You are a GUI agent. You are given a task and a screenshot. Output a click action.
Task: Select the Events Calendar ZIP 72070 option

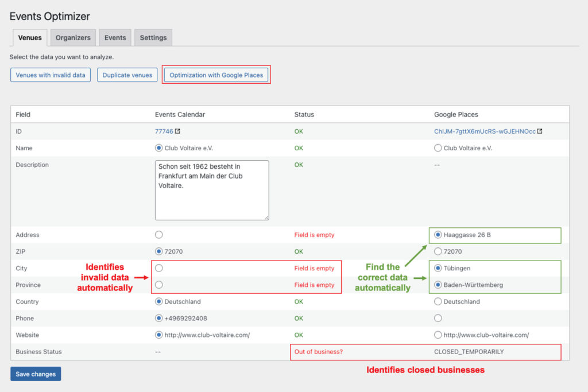158,251
